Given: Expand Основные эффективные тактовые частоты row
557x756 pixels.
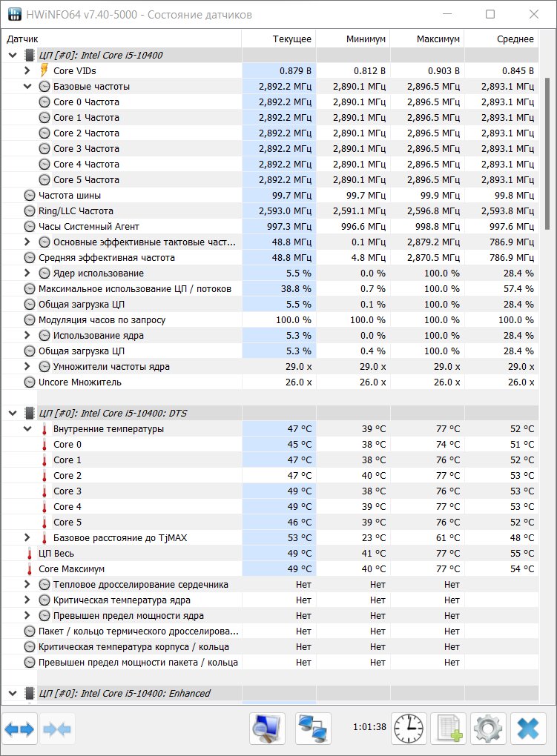Looking at the screenshot, I should coord(27,242).
